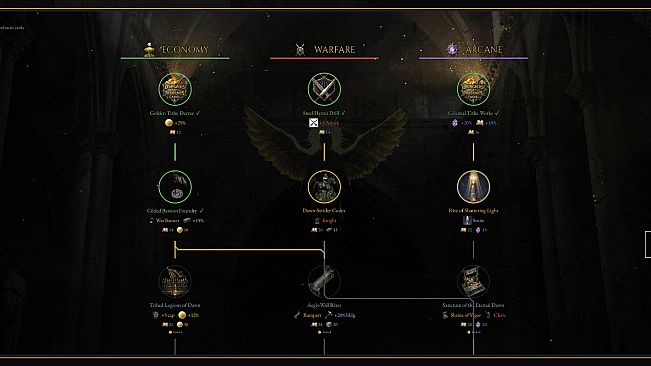Research the Rite of Shattering Light node

[x=473, y=187]
